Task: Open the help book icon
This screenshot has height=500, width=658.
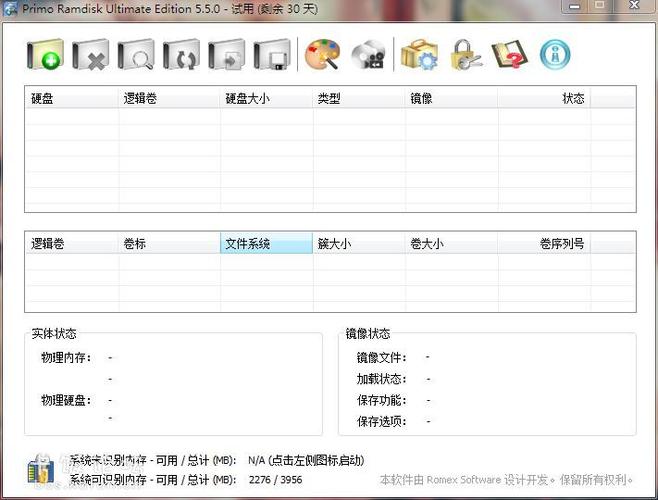Action: pos(510,55)
